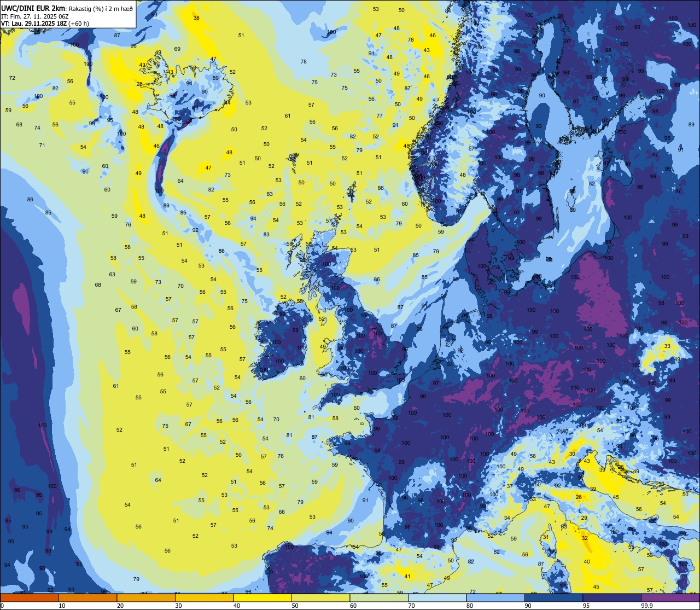Pick the 90–95 dark blue legend segment
This screenshot has width=700, height=610.
553,597
